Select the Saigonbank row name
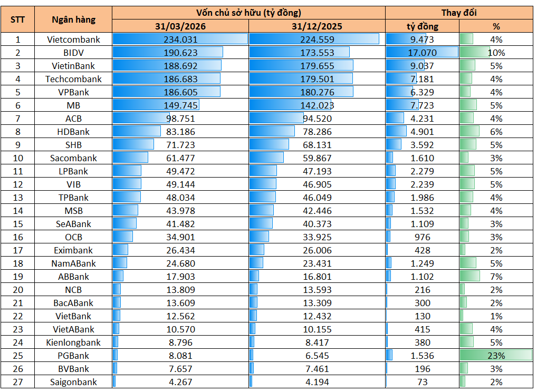The width and height of the screenshot is (537, 392). [73, 382]
